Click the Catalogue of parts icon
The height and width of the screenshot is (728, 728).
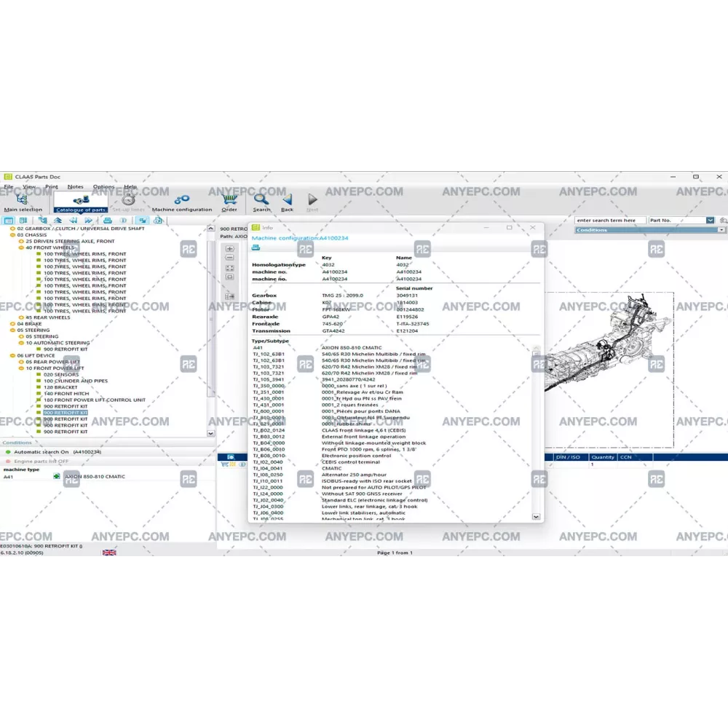81,200
